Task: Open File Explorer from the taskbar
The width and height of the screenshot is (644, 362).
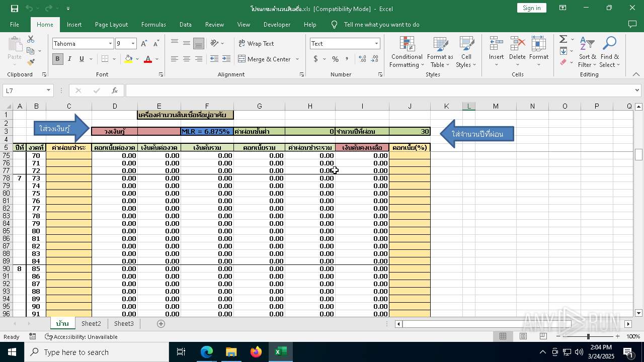Action: coord(231,352)
